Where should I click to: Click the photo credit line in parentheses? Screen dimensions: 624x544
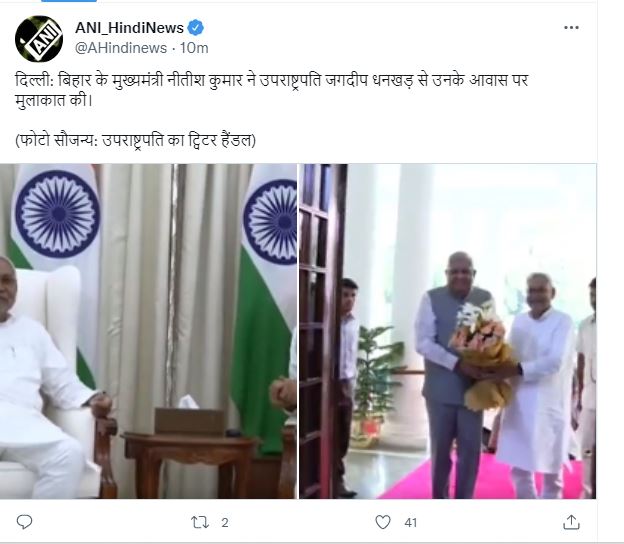135,140
